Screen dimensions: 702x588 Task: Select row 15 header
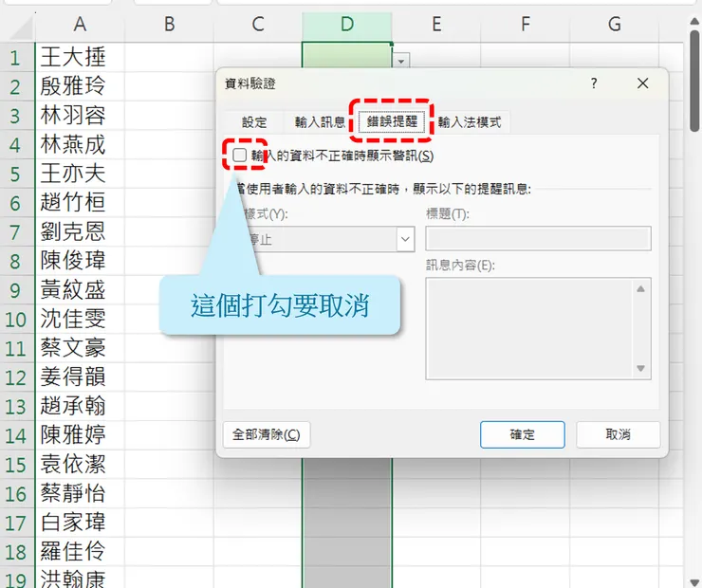coord(16,465)
